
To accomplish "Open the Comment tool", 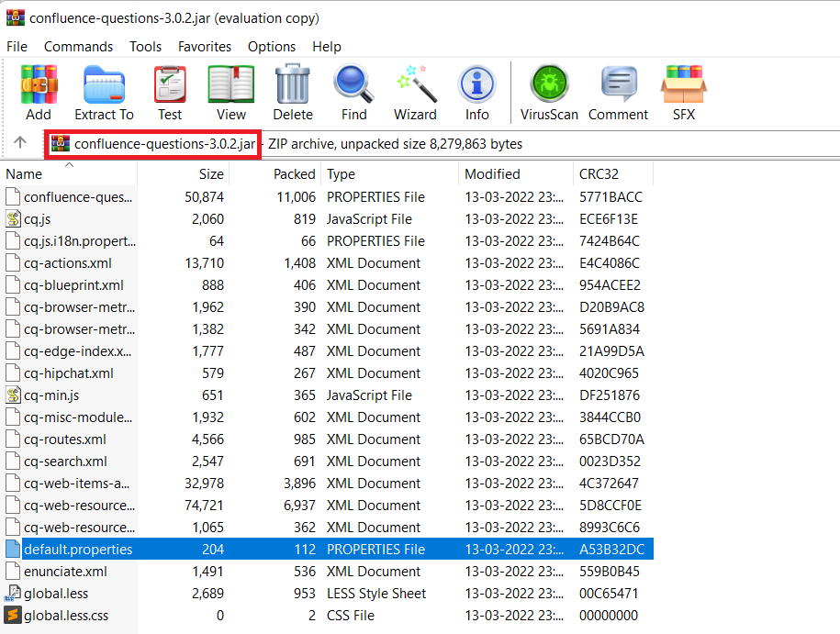I will [619, 84].
